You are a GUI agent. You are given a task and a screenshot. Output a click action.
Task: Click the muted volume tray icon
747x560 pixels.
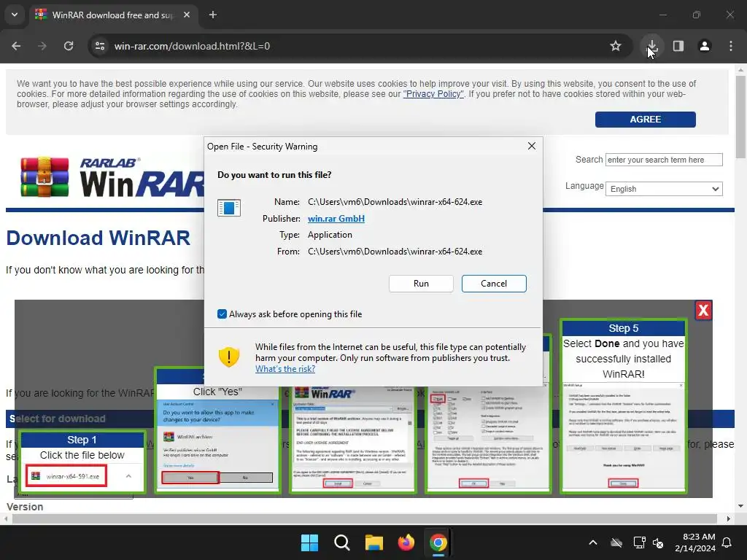(658, 542)
